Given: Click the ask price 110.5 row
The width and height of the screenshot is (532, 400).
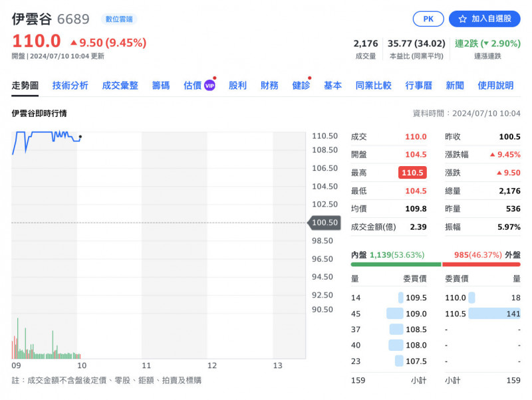Looking at the screenshot, I should click(x=483, y=314).
